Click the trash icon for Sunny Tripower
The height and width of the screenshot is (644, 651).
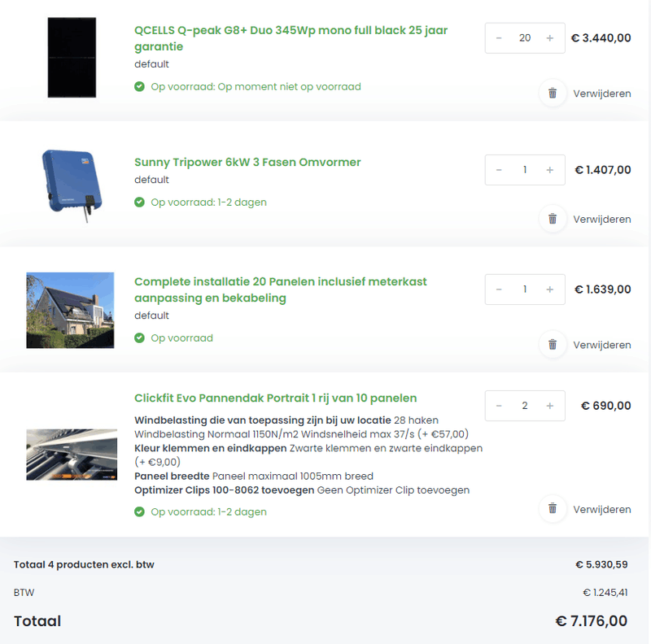(553, 219)
